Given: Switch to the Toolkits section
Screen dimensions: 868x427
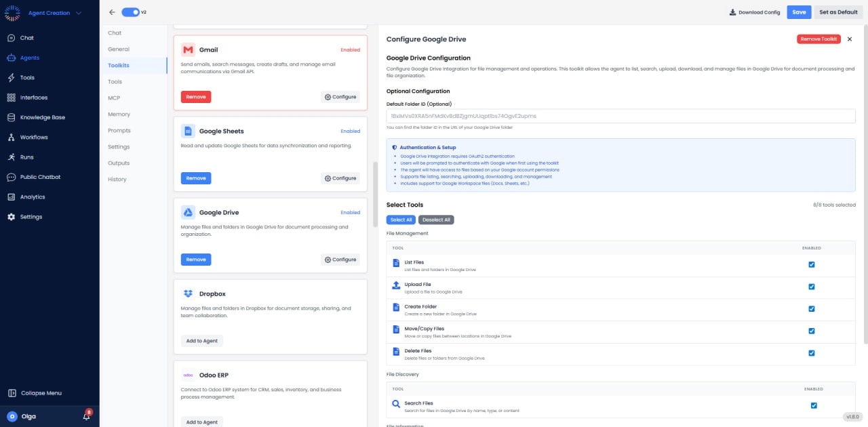Looking at the screenshot, I should tap(119, 65).
